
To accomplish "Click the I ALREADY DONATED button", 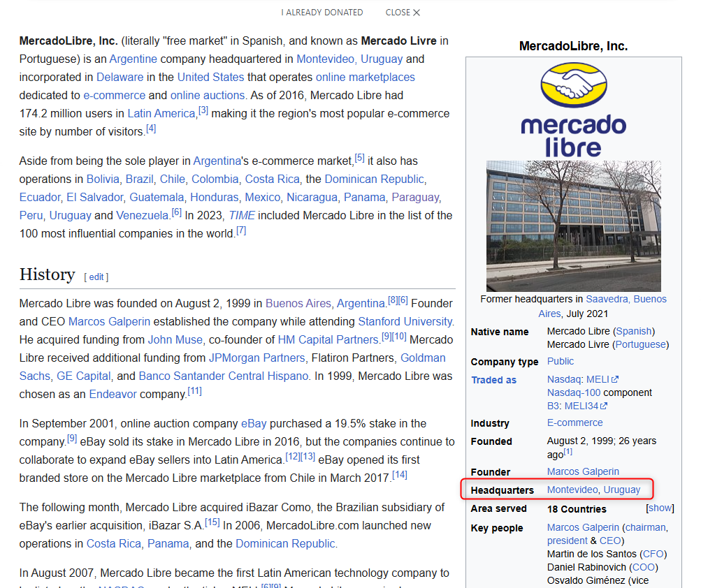I will [322, 13].
